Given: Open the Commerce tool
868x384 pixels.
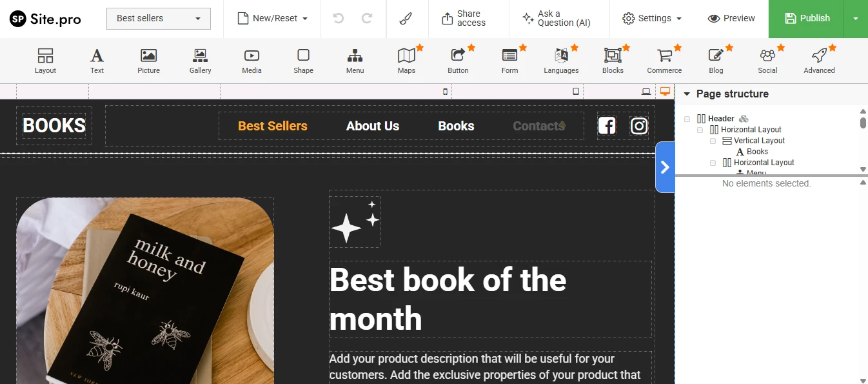Looking at the screenshot, I should [x=664, y=60].
